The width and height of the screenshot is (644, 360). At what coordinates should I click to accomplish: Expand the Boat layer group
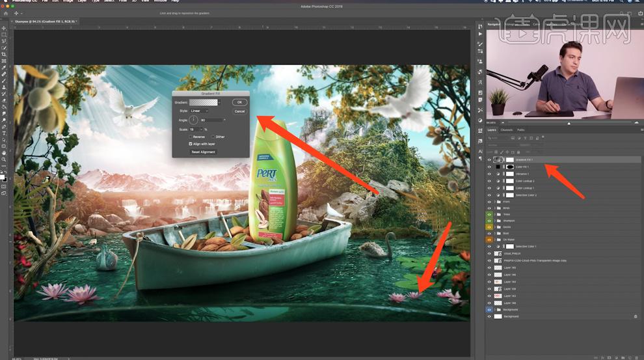(x=495, y=234)
